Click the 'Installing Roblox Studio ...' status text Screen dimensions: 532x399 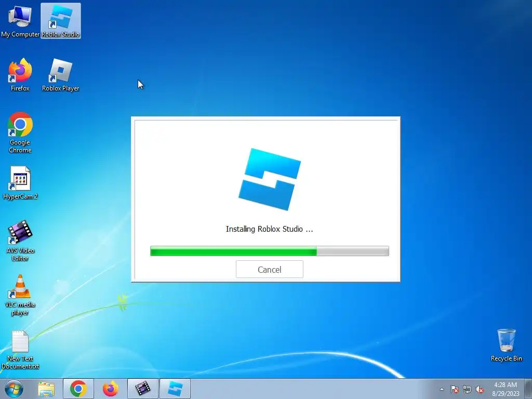pos(270,229)
